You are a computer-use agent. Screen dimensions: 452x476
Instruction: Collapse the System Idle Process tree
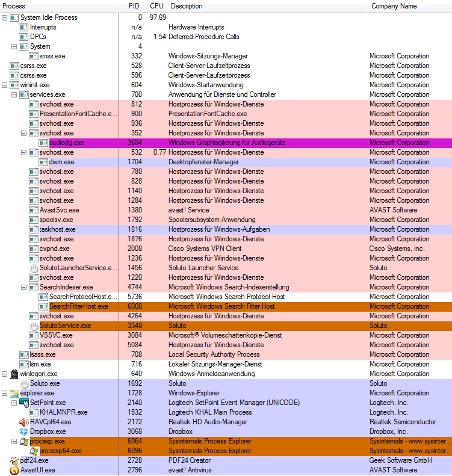tap(5, 18)
